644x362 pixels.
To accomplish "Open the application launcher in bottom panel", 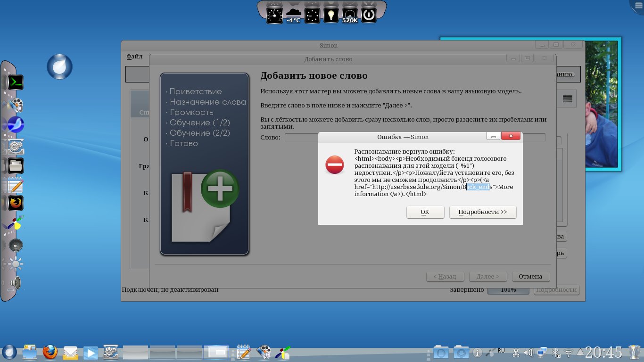I will (9, 352).
